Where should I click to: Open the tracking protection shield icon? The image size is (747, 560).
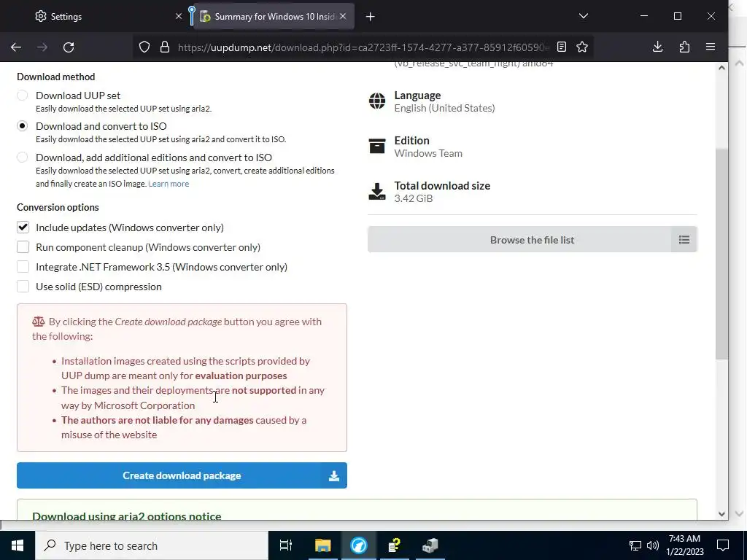[x=144, y=47]
